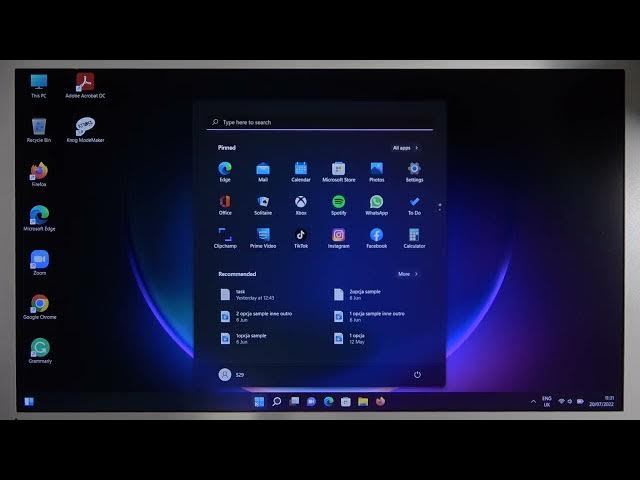Open the Chat icon on taskbar
Viewport: 640px width, 480px height.
pos(311,402)
